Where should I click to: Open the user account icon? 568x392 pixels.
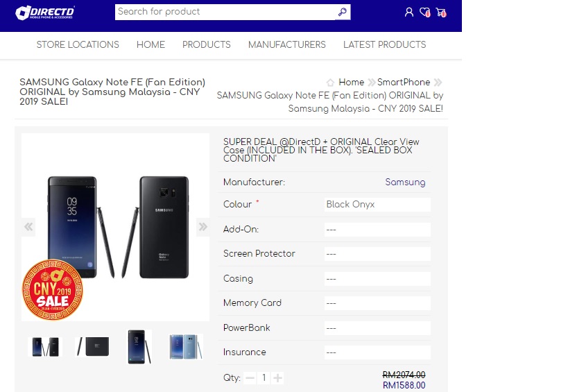coord(409,12)
